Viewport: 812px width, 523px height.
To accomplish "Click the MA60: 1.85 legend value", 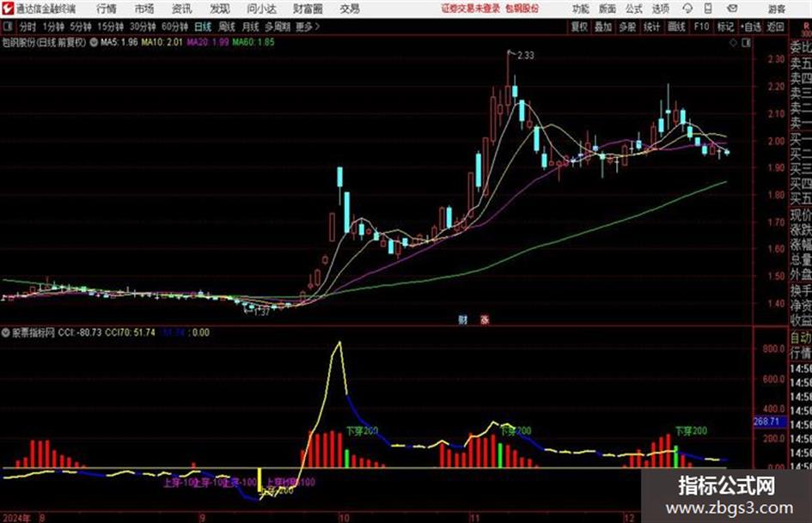I will [x=253, y=42].
